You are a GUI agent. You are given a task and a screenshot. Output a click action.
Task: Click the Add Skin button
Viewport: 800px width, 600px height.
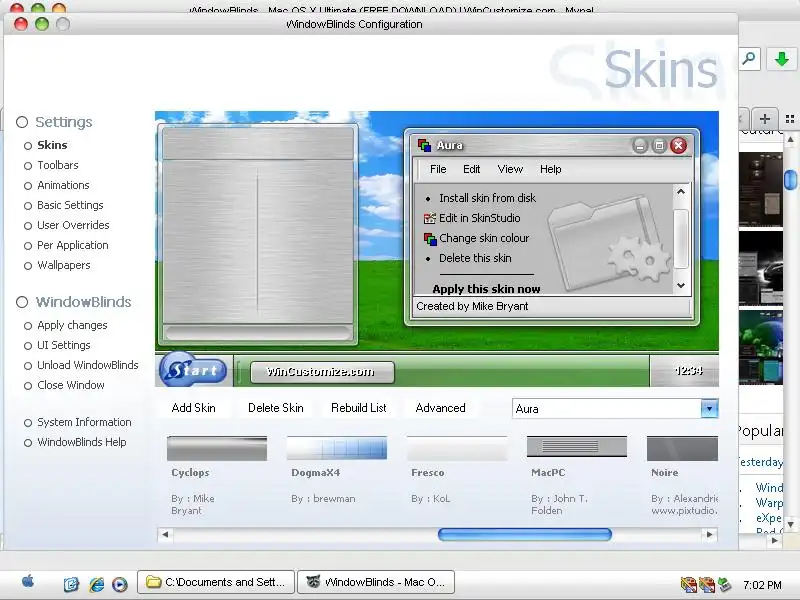[193, 408]
